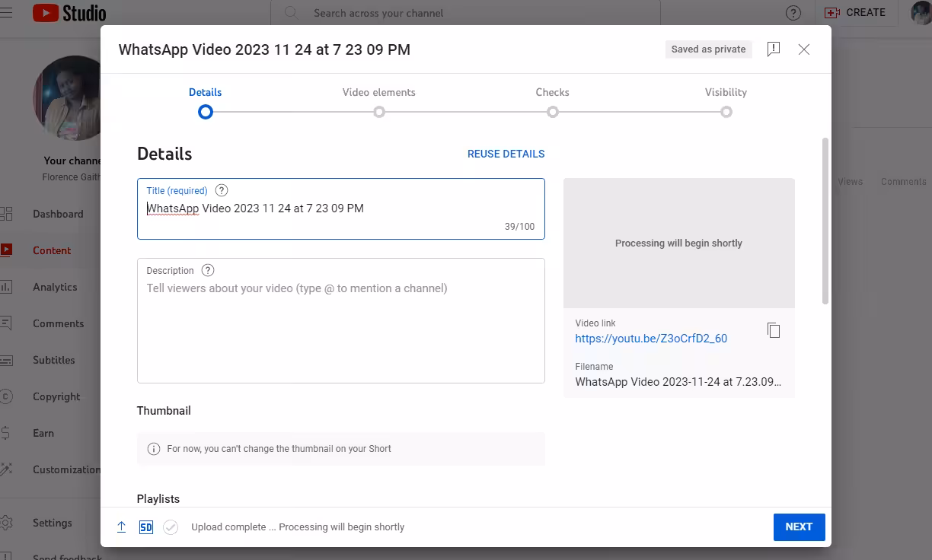Image resolution: width=932 pixels, height=560 pixels.
Task: Click the SD processing status icon
Action: pos(146,527)
